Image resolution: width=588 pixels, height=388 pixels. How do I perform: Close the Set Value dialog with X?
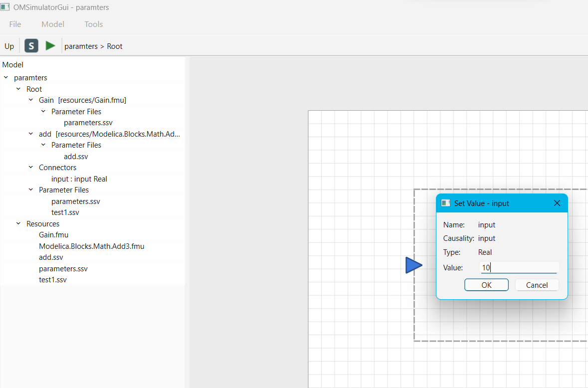[x=557, y=203]
